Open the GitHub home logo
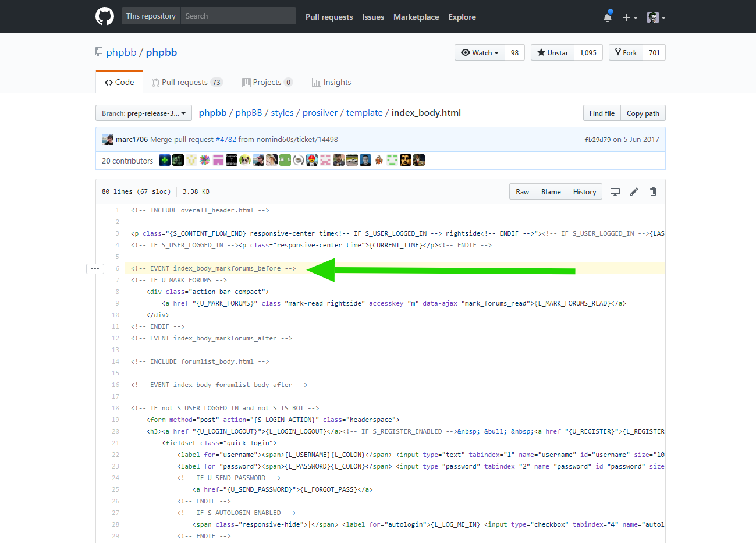The image size is (756, 543). tap(105, 16)
